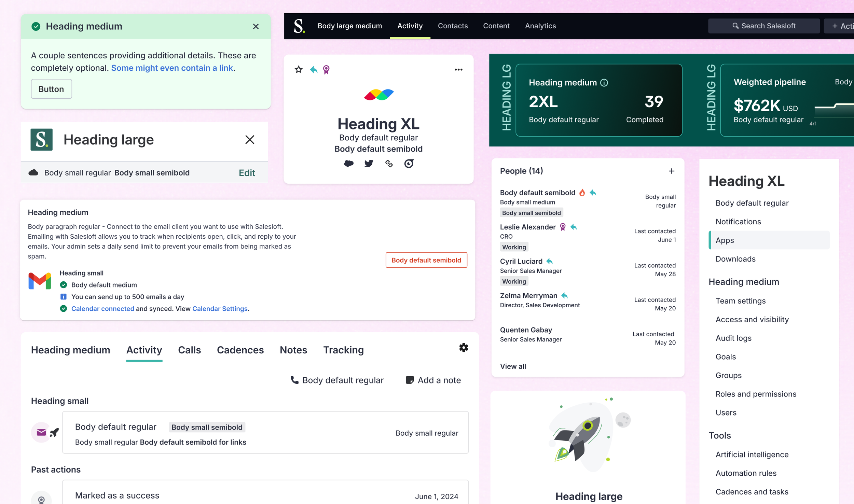Click the three-dots more options icon

tap(458, 70)
